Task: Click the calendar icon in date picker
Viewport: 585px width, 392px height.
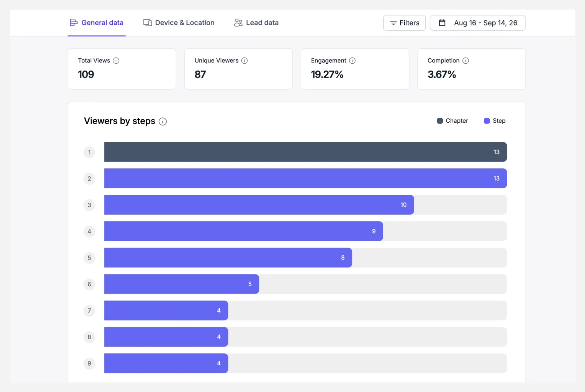Action: pos(442,23)
